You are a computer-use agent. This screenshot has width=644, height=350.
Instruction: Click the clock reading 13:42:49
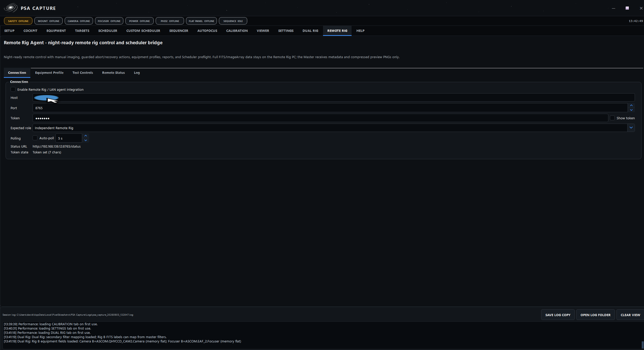[x=635, y=21]
